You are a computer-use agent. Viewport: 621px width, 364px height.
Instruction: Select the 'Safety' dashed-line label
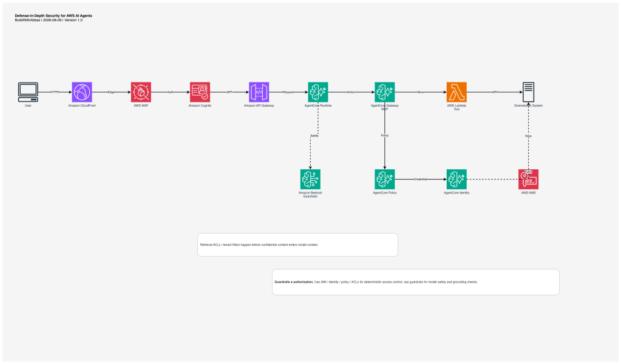[x=314, y=136]
